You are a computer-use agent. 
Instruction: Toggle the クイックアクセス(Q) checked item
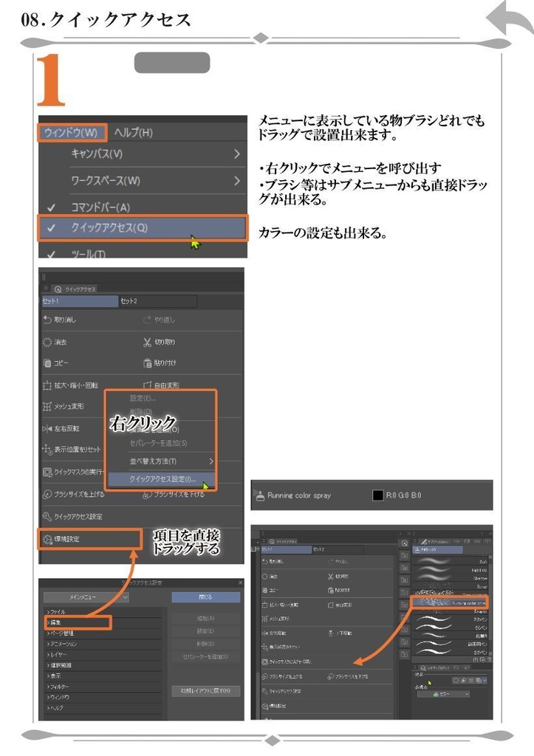pyautogui.click(x=143, y=228)
